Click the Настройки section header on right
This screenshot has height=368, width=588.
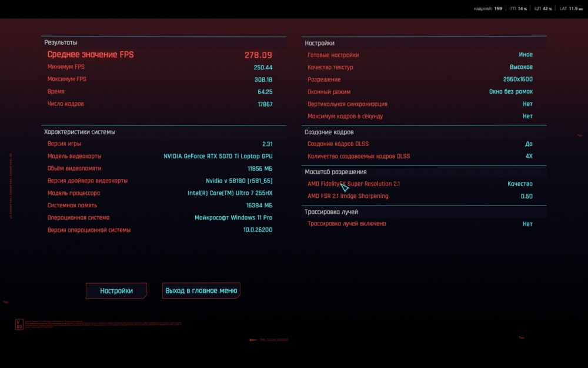(319, 43)
